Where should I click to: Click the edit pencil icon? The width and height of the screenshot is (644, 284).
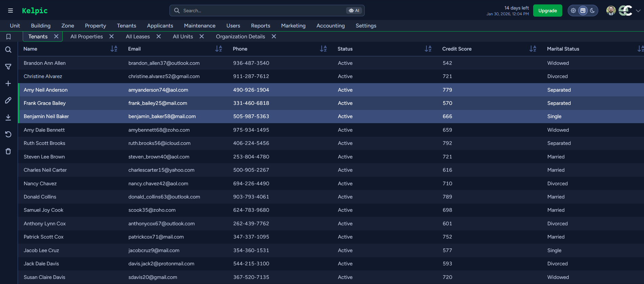[8, 100]
